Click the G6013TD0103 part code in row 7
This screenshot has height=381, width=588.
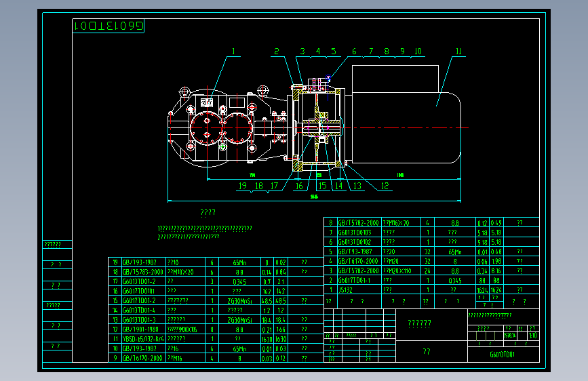pyautogui.click(x=355, y=233)
